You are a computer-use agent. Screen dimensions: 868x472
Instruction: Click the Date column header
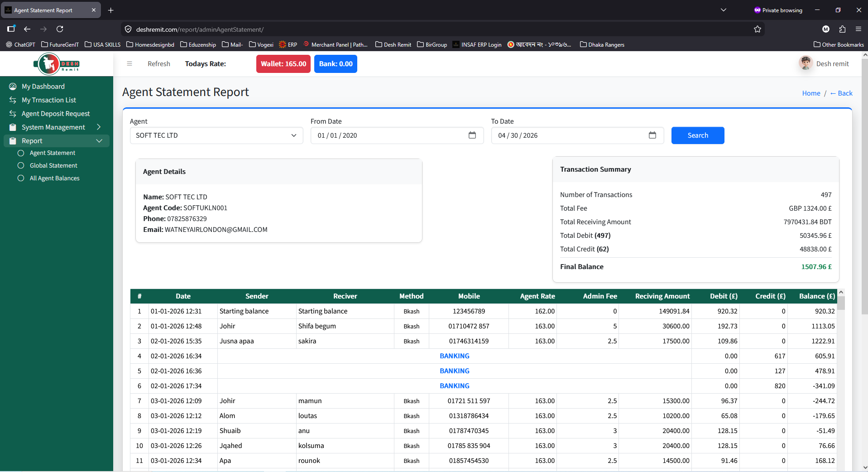tap(183, 296)
